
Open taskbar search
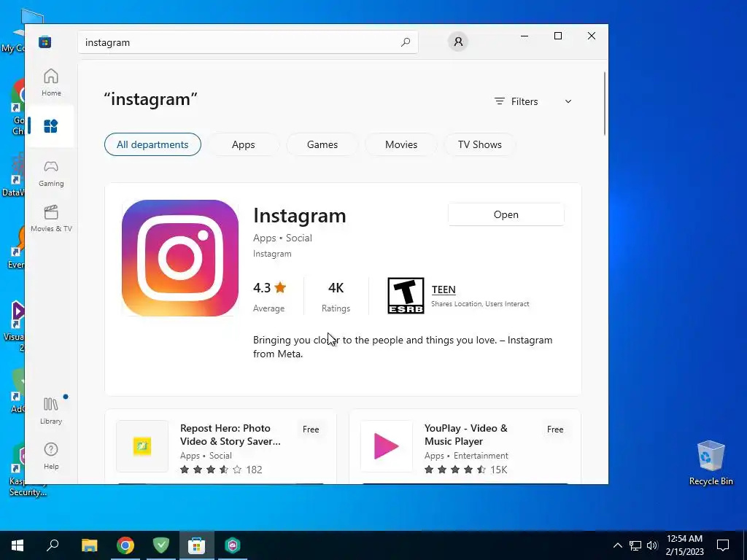[53, 545]
